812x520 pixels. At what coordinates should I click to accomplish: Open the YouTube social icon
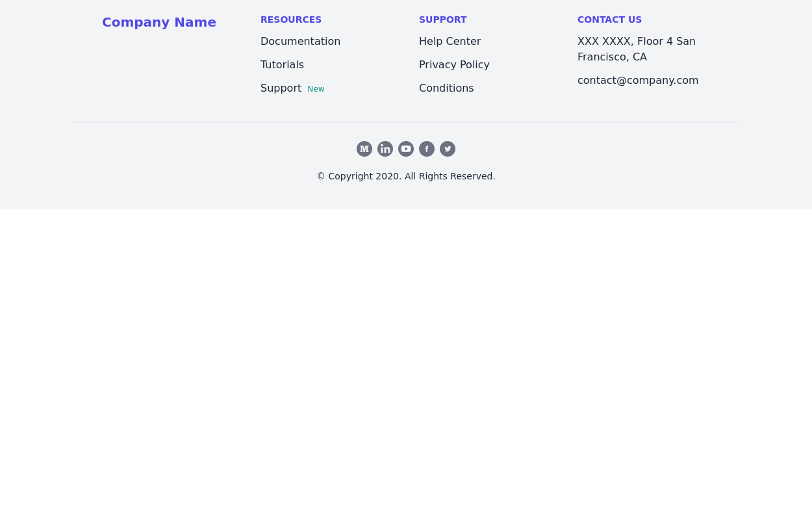tap(406, 149)
